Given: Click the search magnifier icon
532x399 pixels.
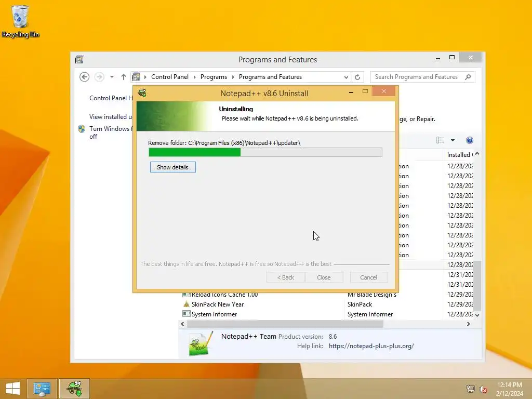Looking at the screenshot, I should [468, 77].
